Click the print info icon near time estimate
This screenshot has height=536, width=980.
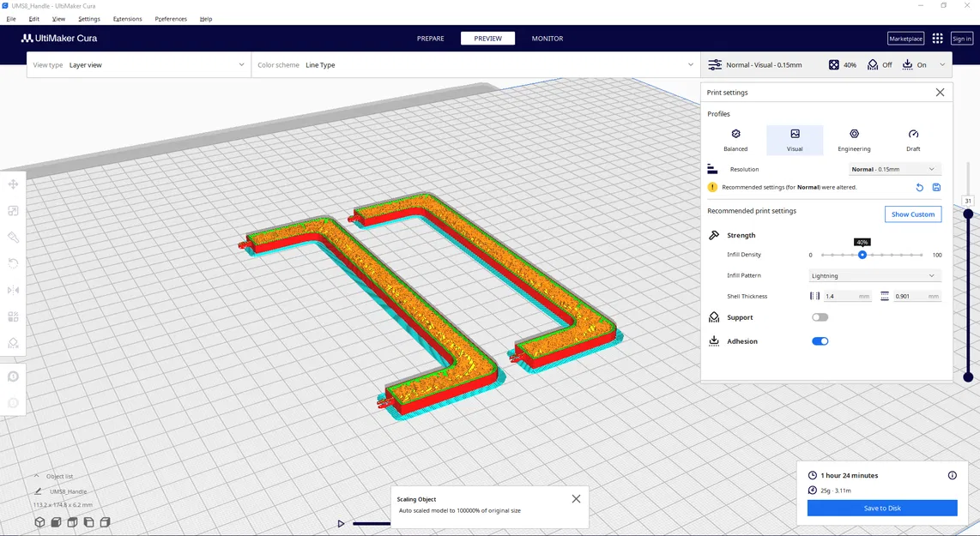click(952, 475)
